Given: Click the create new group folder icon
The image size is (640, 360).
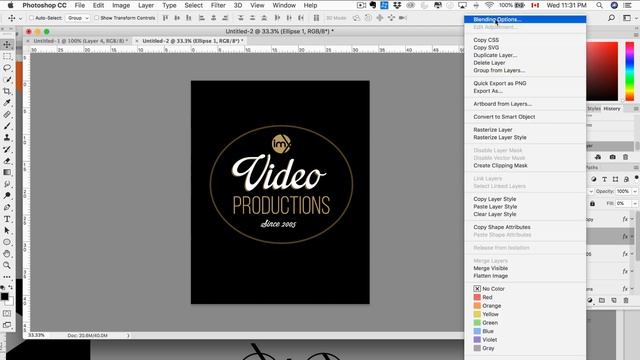Looking at the screenshot, I should click(602, 300).
